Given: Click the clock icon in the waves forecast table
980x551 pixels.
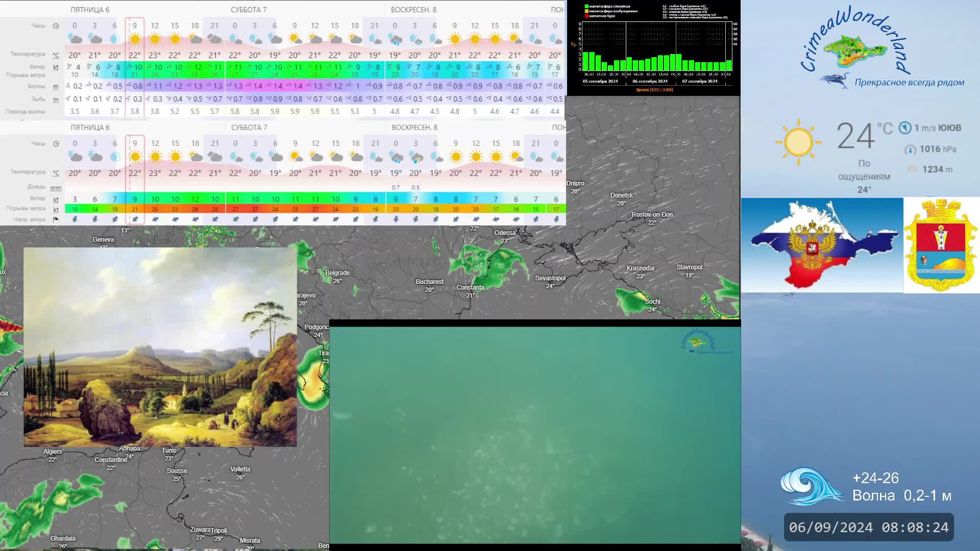Looking at the screenshot, I should click(x=56, y=26).
